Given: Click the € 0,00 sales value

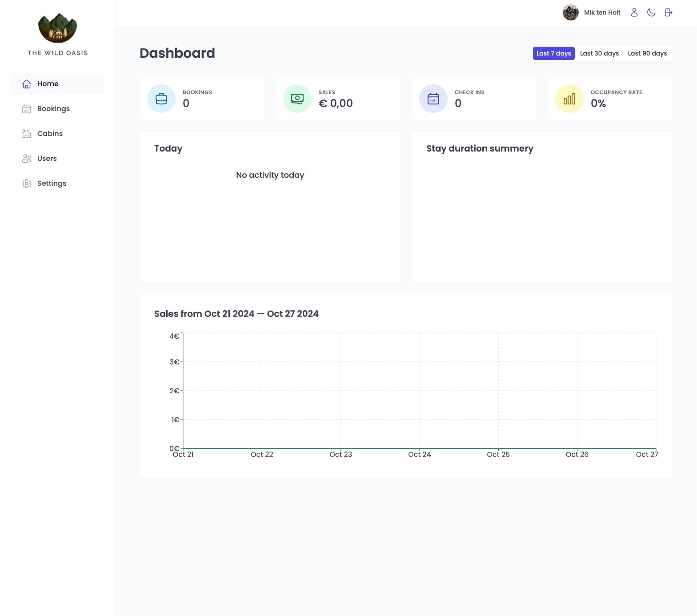Looking at the screenshot, I should pyautogui.click(x=336, y=104).
